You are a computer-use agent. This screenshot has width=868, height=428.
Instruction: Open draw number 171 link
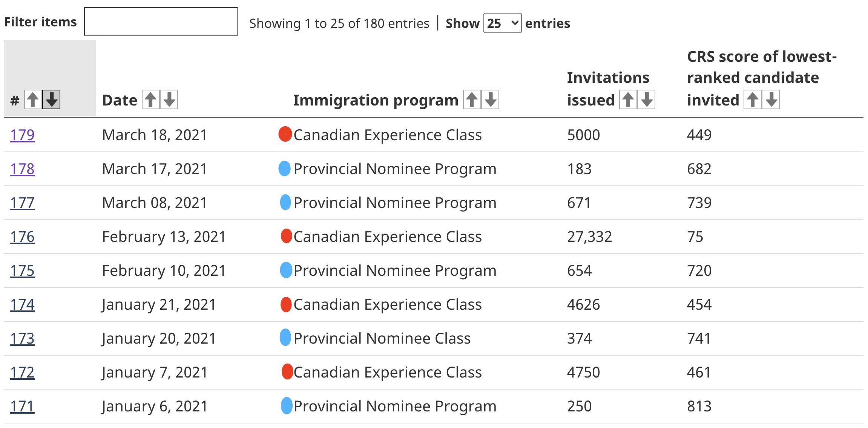pos(22,406)
